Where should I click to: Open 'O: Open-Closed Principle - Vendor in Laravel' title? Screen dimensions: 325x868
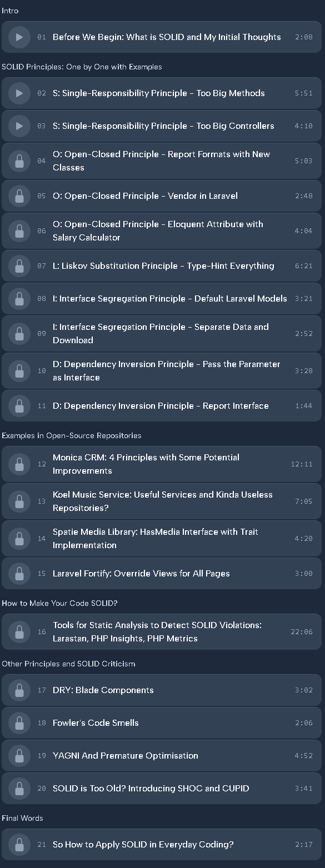[x=145, y=196]
